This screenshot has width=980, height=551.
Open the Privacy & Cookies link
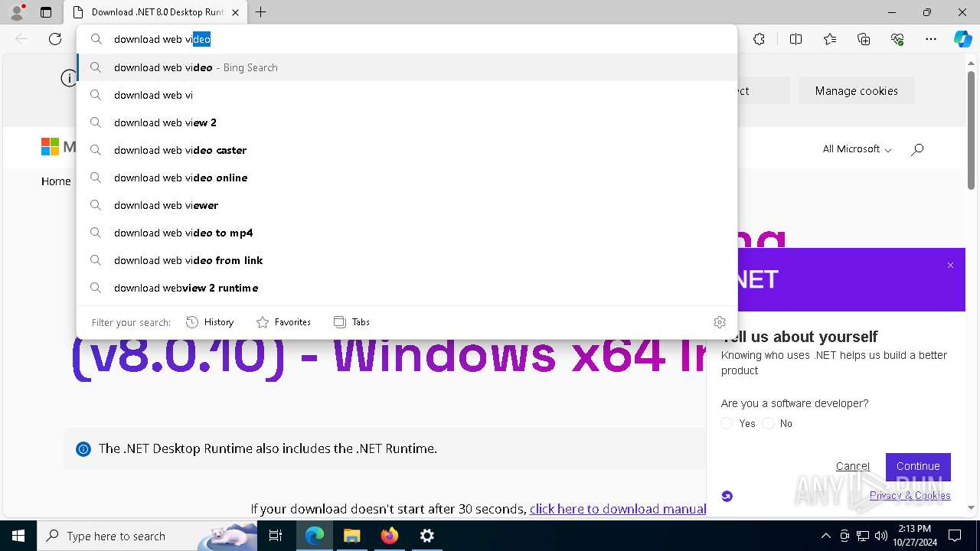click(910, 495)
